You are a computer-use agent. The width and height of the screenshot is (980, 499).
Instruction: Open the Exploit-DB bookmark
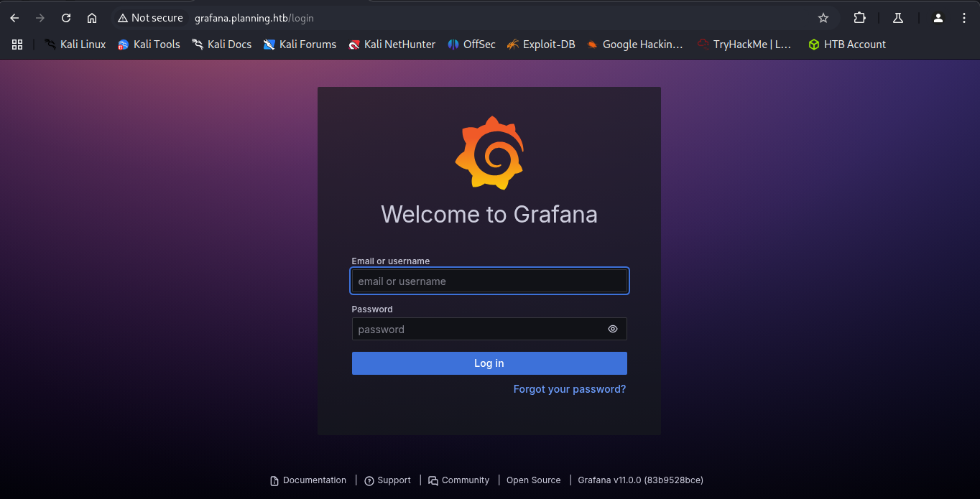coord(541,45)
